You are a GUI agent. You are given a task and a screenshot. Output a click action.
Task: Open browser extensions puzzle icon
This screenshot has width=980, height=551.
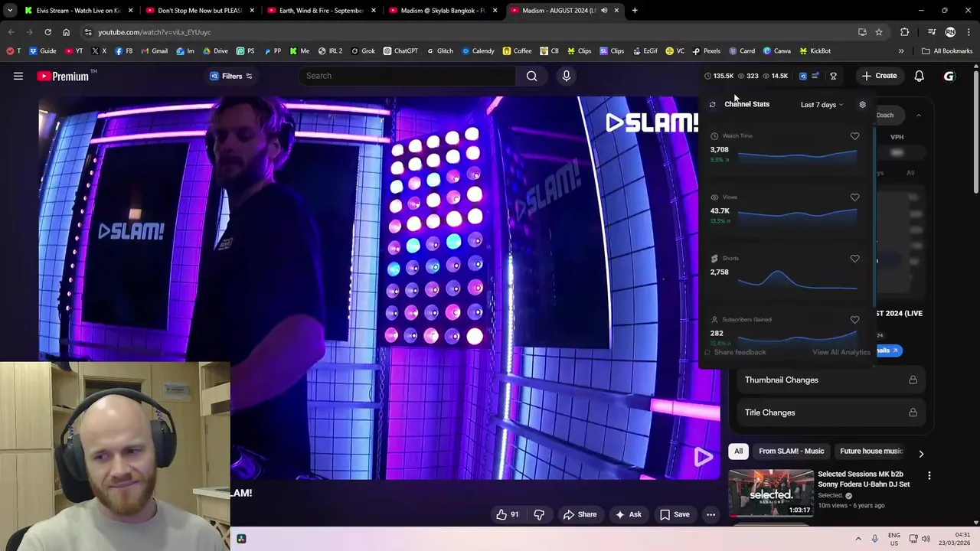pos(905,32)
